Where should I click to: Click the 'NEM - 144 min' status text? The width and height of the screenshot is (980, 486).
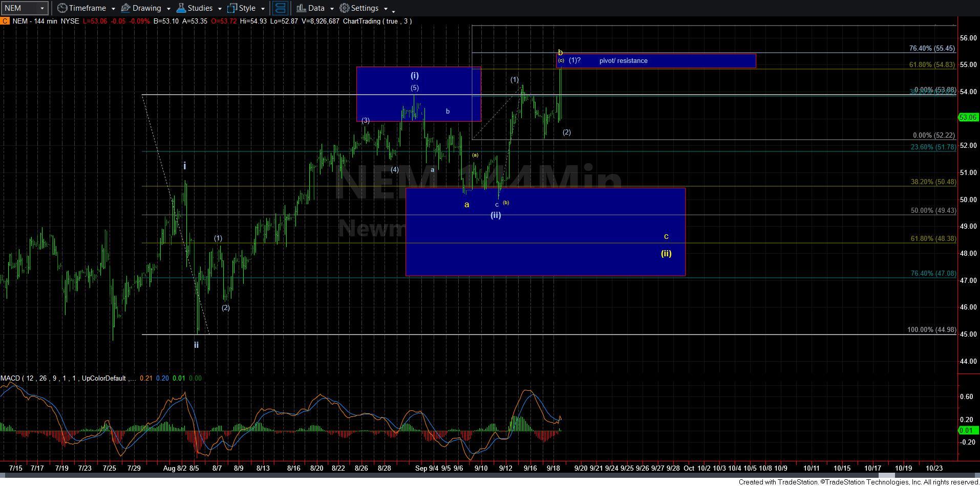pyautogui.click(x=34, y=21)
